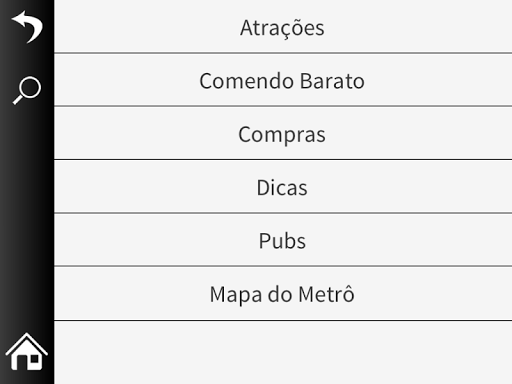Go to home screen via house icon
The width and height of the screenshot is (512, 384).
click(27, 352)
